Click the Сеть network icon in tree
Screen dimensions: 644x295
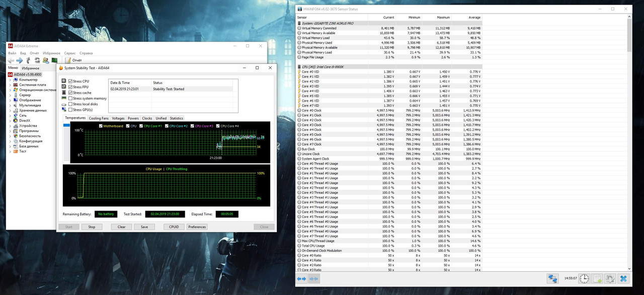click(16, 115)
